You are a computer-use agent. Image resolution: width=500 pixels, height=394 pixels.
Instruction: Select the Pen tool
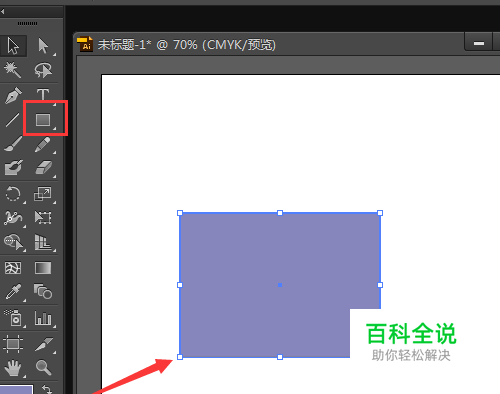point(13,95)
